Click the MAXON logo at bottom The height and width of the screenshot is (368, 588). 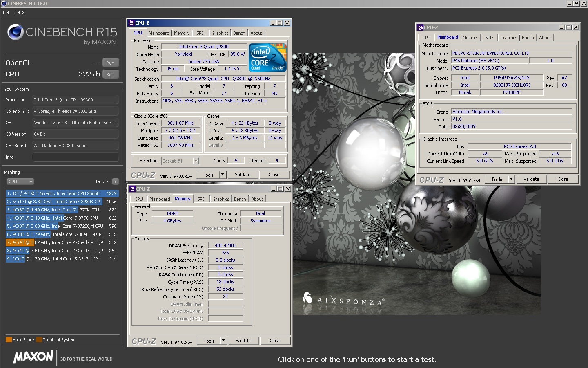33,357
